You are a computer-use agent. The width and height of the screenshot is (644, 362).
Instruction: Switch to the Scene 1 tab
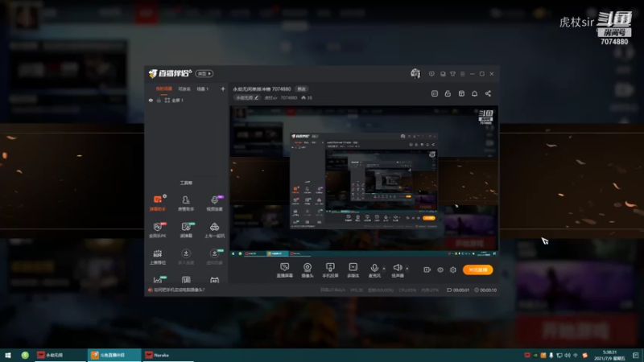point(203,89)
